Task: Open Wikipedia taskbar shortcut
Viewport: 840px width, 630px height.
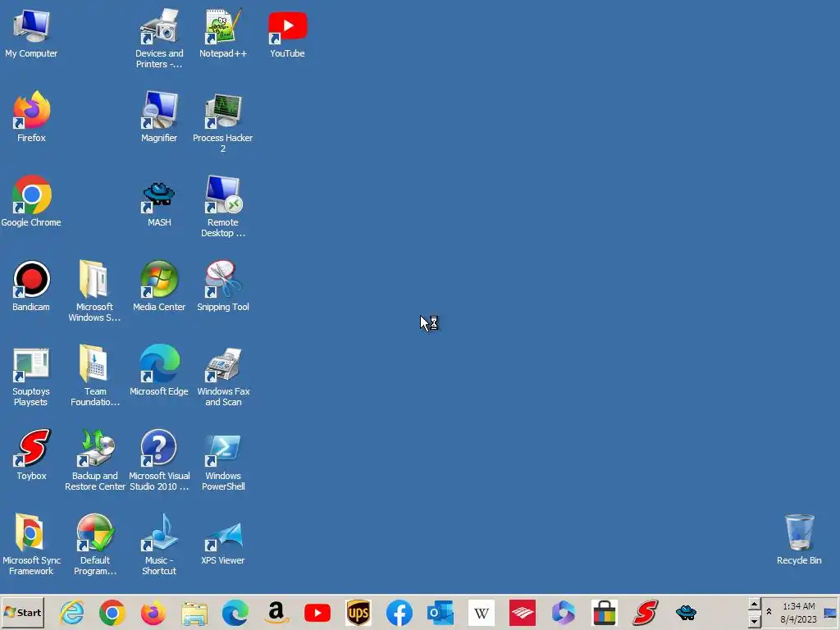Action: coord(481,612)
